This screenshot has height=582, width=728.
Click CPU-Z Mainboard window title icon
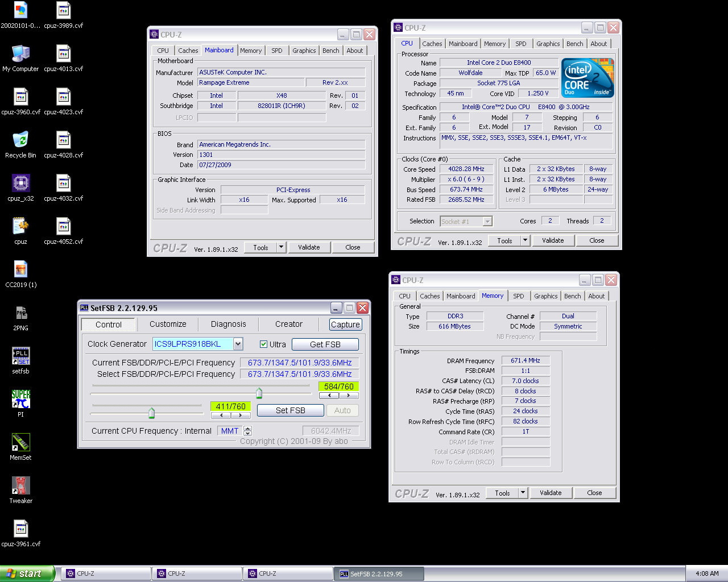[x=154, y=34]
